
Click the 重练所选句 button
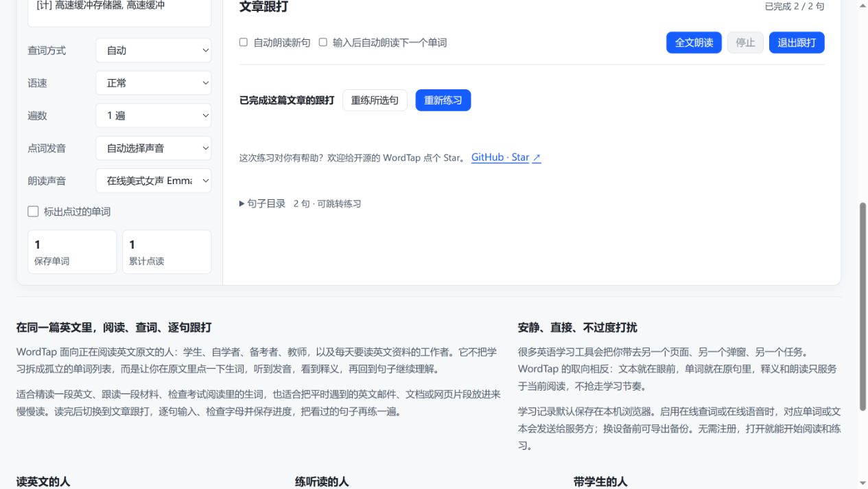[x=375, y=100]
